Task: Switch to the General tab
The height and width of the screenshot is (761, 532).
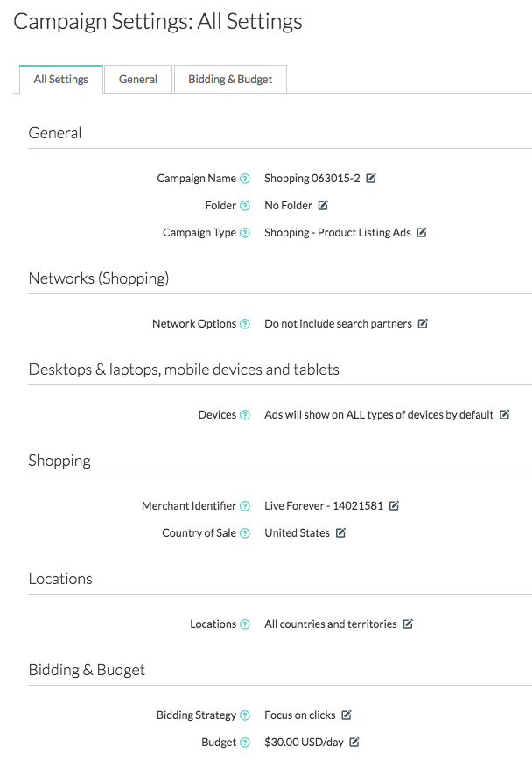Action: pyautogui.click(x=138, y=80)
